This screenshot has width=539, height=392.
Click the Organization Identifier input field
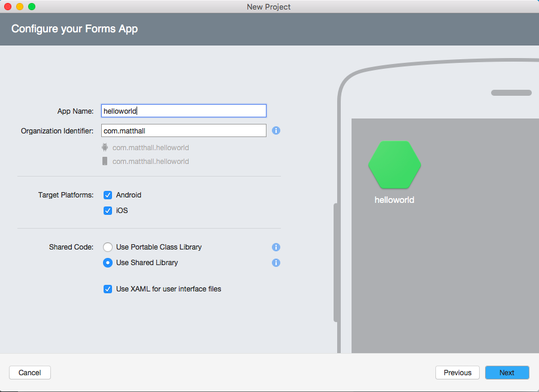click(183, 130)
